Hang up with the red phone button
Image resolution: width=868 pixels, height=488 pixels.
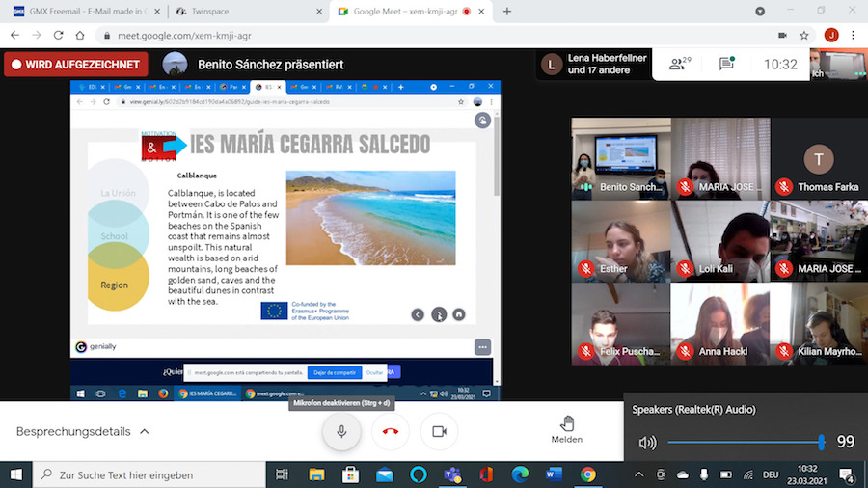pos(391,431)
